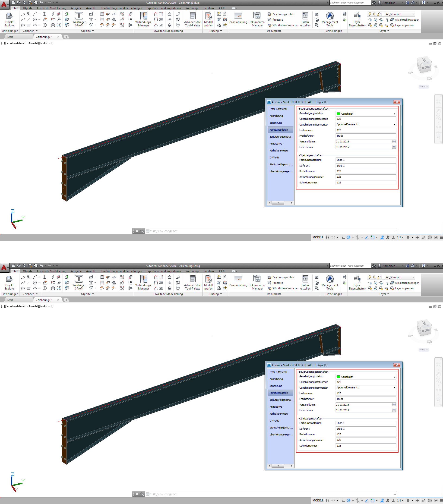Viewport: 443px width, 504px height.
Task: Click green Genehmigt color swatch in lower dialog
Action: point(339,377)
